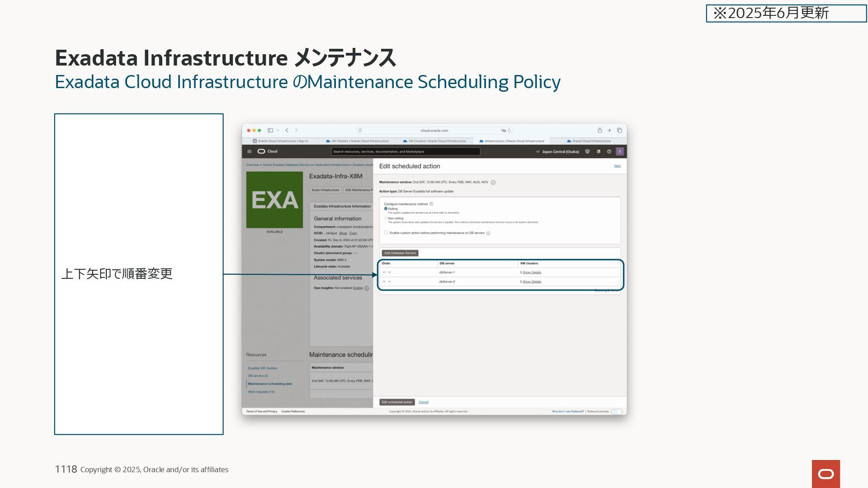Screen dimensions: 868x488
Task: Click the Edit scheduled action button
Action: 397,402
